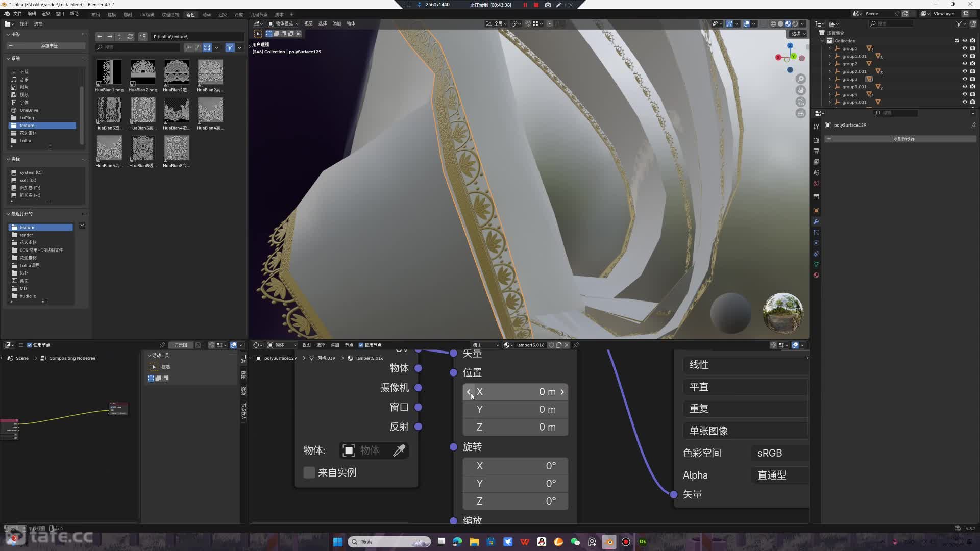Hide group3.001 in viewport via eye icon

click(965, 87)
